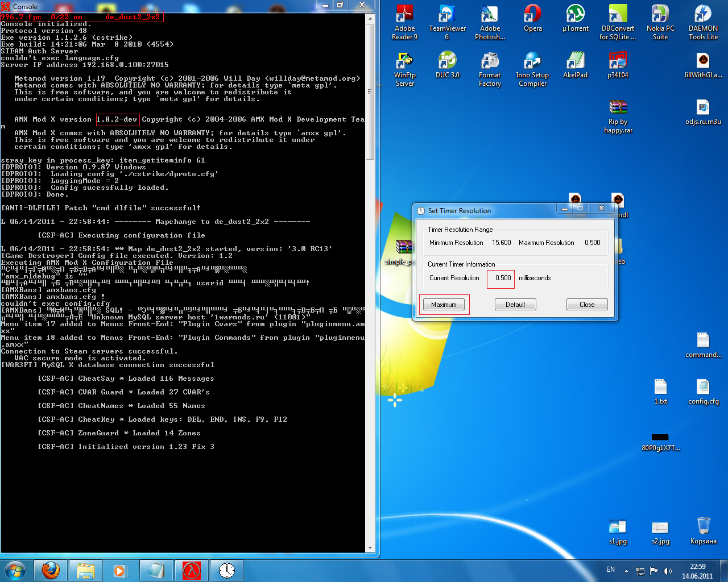The image size is (728, 582).
Task: Click the Current Resolution value 0.500
Action: pyautogui.click(x=503, y=278)
